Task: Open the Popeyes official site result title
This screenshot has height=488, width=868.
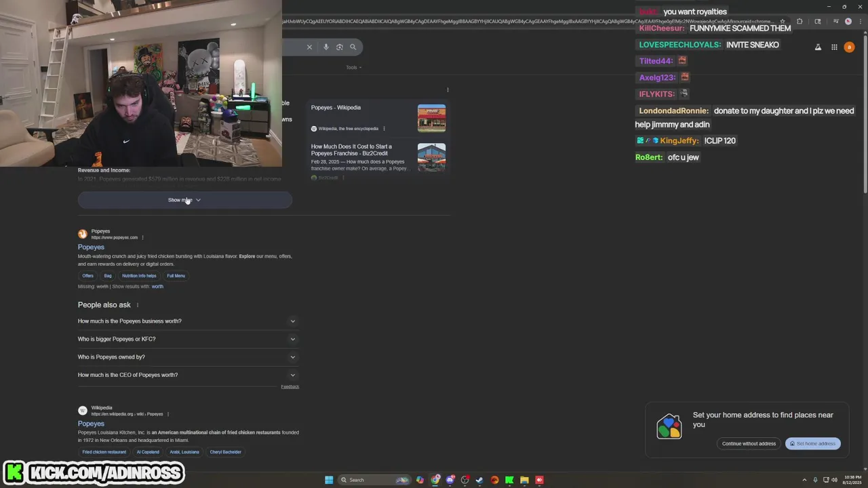Action: 91,247
